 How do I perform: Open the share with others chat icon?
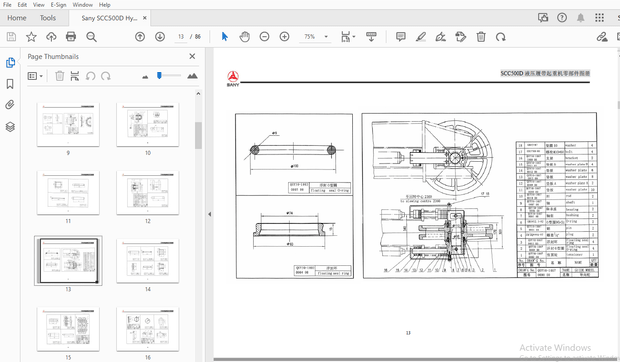(543, 17)
